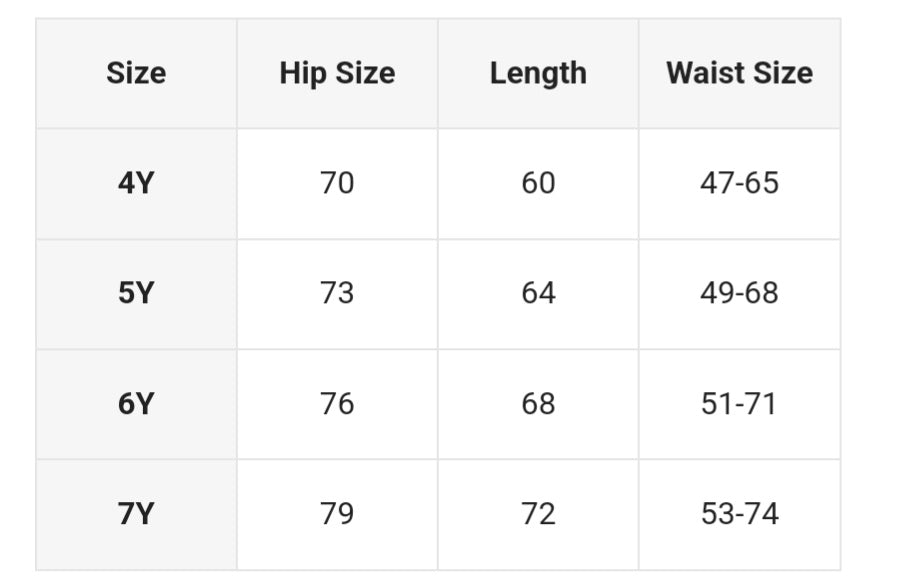The width and height of the screenshot is (915, 578).
Task: Select the 6Y size row label
Action: pos(136,404)
